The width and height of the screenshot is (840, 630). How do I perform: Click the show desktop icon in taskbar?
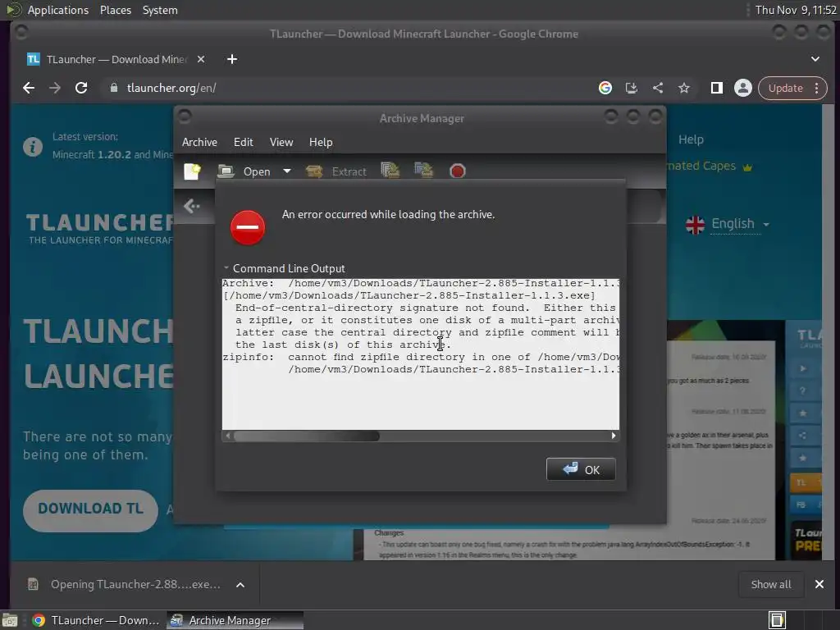(x=10, y=620)
